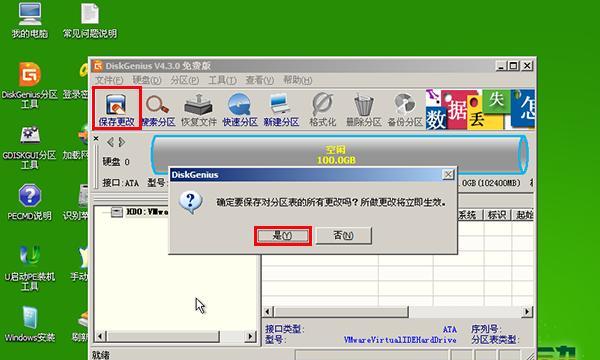Click the 标识 column header
The width and height of the screenshot is (600, 360).
click(497, 215)
